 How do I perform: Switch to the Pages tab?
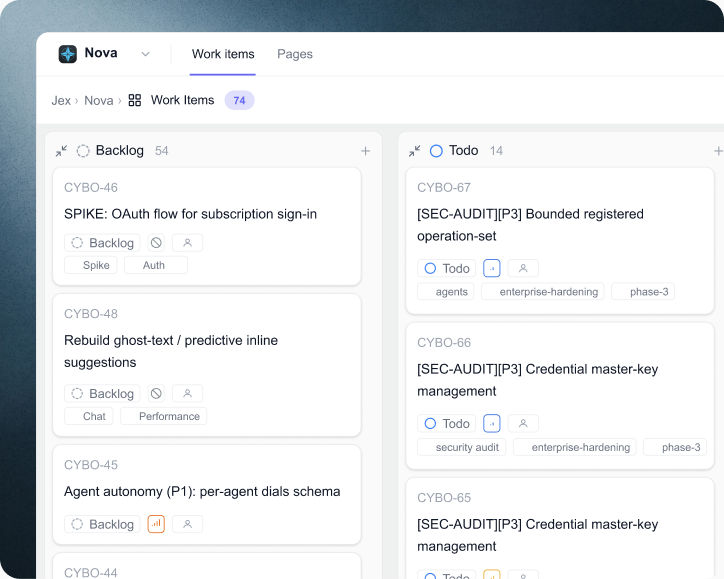coord(295,54)
